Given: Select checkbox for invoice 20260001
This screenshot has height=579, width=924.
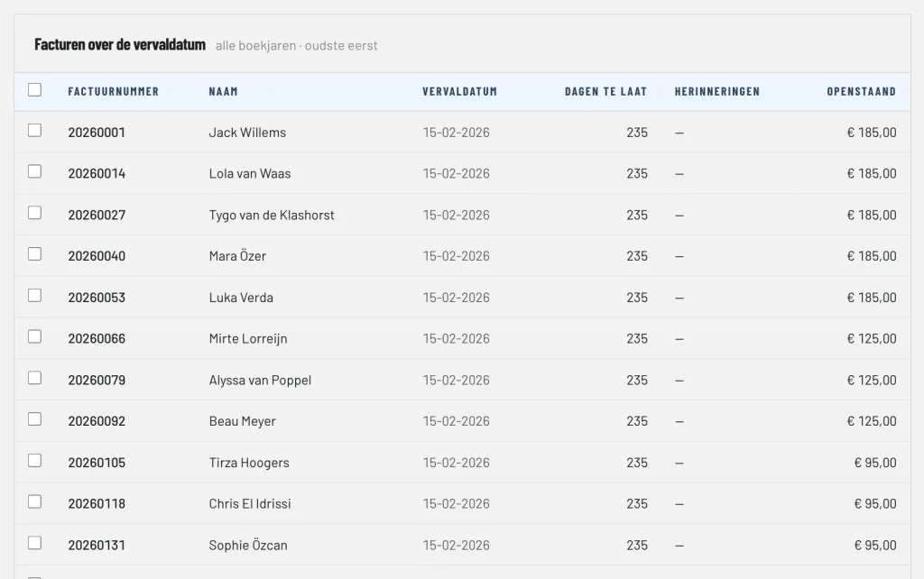Looking at the screenshot, I should (35, 130).
